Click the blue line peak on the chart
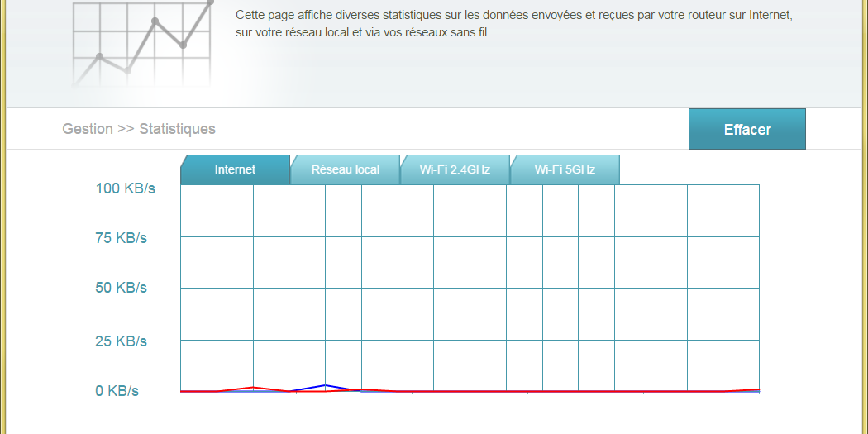The width and height of the screenshot is (868, 434). [326, 385]
